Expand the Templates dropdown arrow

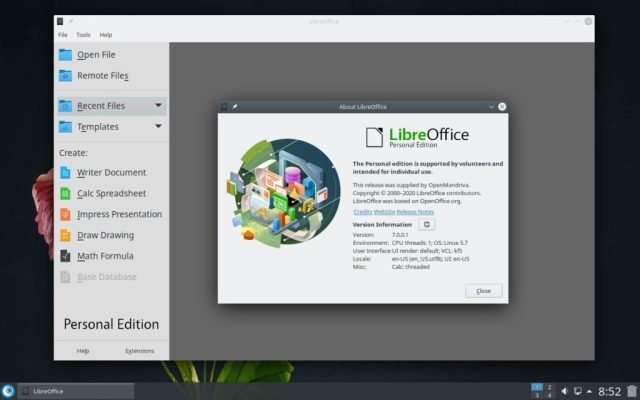click(158, 127)
